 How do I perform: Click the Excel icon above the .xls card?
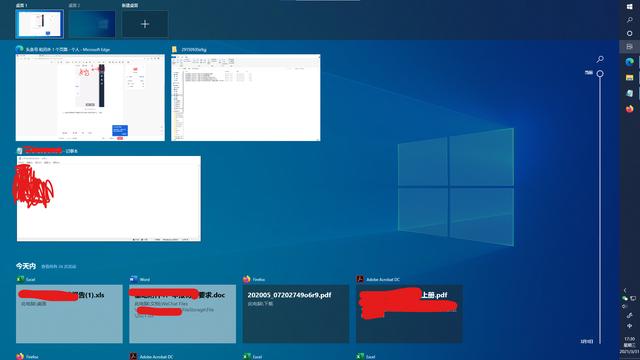(x=20, y=279)
